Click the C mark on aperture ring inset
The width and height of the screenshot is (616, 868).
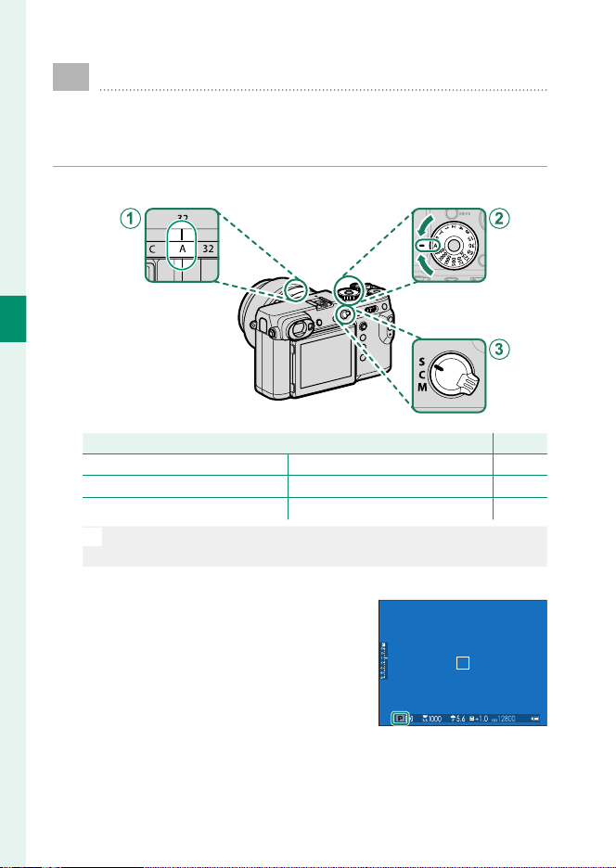[x=152, y=249]
